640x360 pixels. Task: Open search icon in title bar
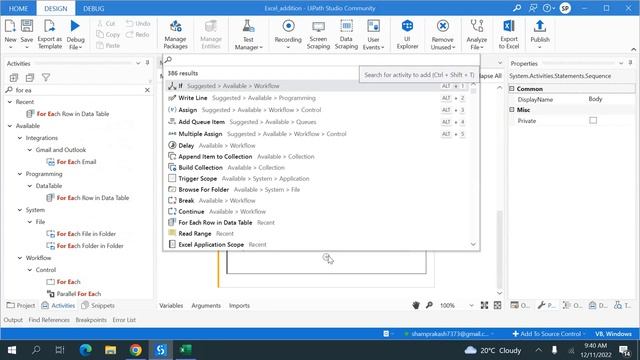tap(517, 8)
